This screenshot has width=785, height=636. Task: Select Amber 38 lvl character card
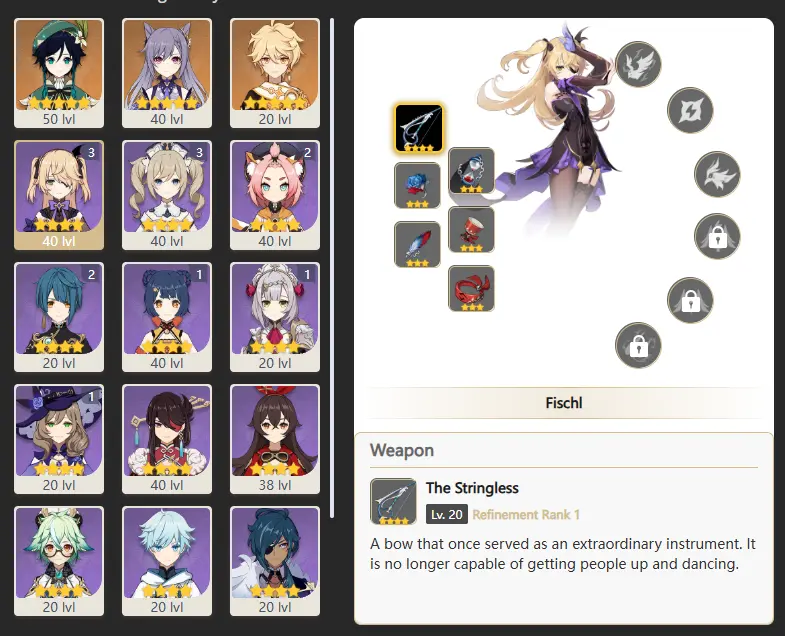(x=275, y=439)
